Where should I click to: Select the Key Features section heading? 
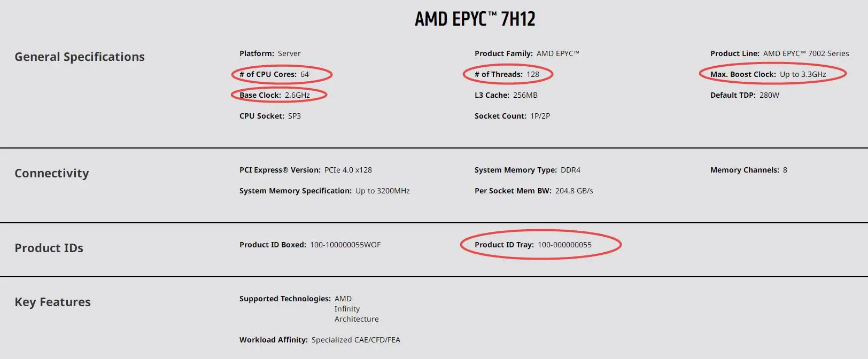click(52, 302)
